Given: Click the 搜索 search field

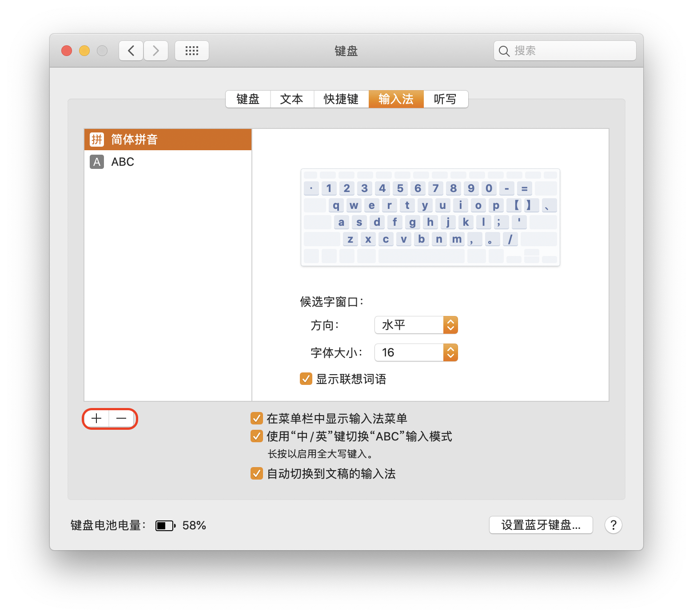Looking at the screenshot, I should point(565,51).
